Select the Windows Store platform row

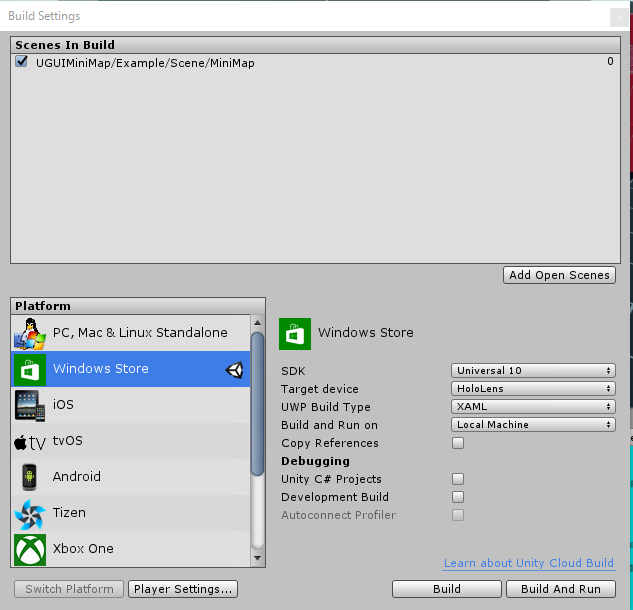131,369
